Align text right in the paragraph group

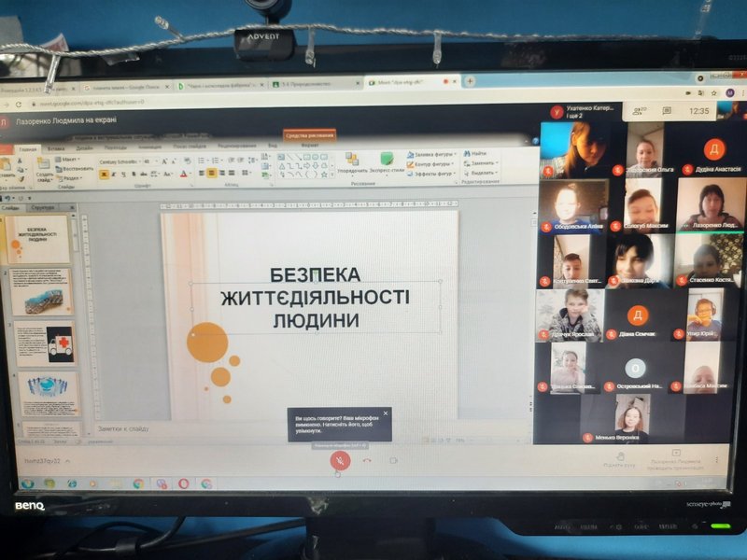222,174
